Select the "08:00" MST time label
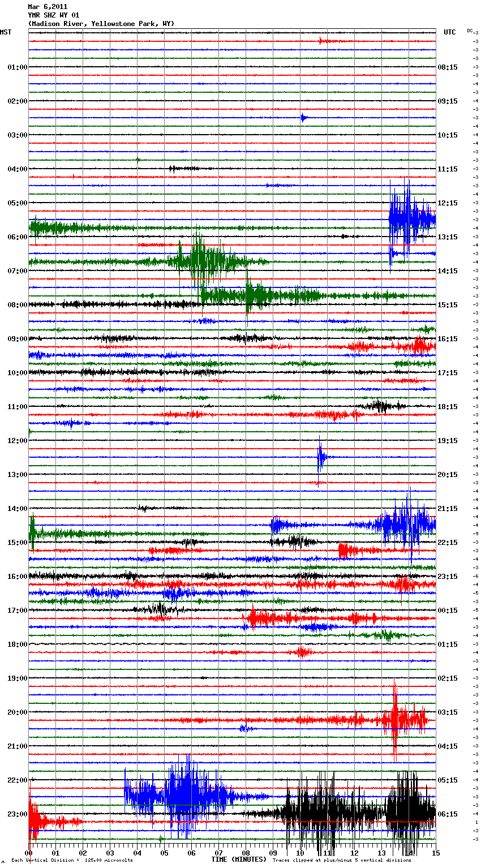This screenshot has height=868, width=481. [x=18, y=305]
